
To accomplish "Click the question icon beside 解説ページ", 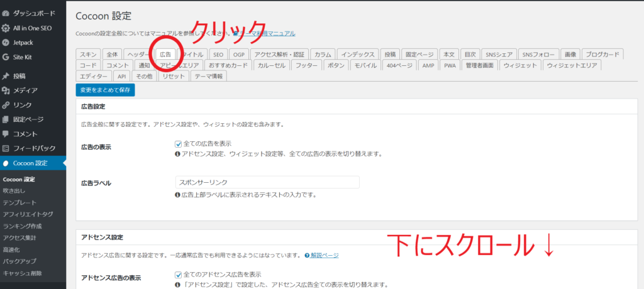I will click(307, 255).
